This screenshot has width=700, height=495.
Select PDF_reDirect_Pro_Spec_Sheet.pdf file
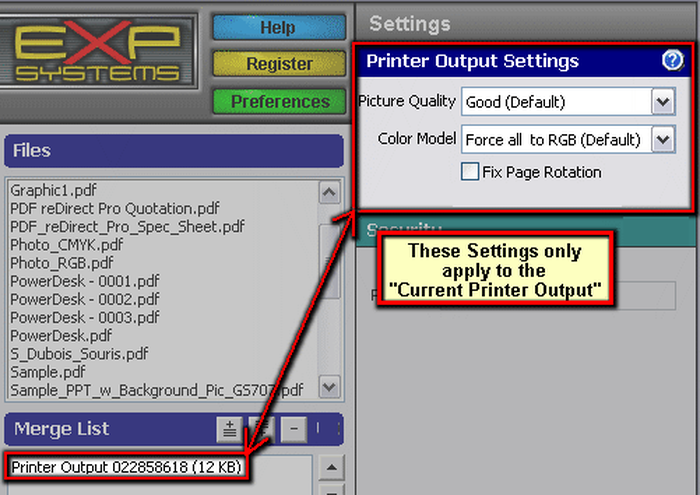tap(127, 227)
